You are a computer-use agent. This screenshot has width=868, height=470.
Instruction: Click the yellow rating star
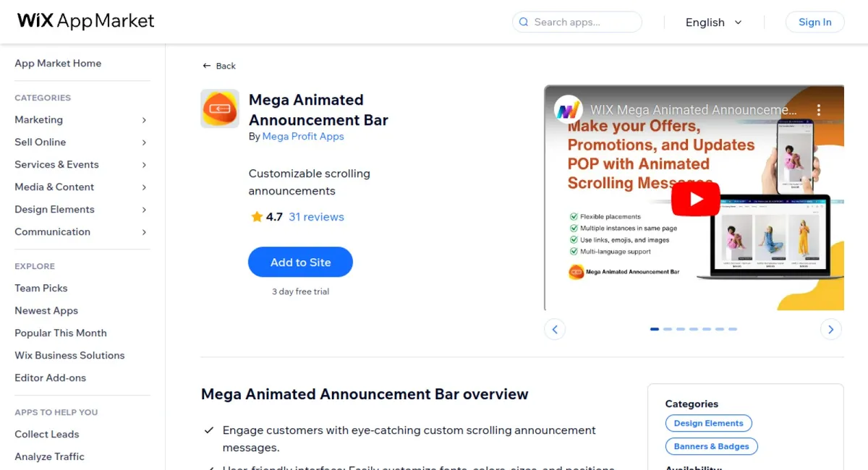[x=257, y=217]
